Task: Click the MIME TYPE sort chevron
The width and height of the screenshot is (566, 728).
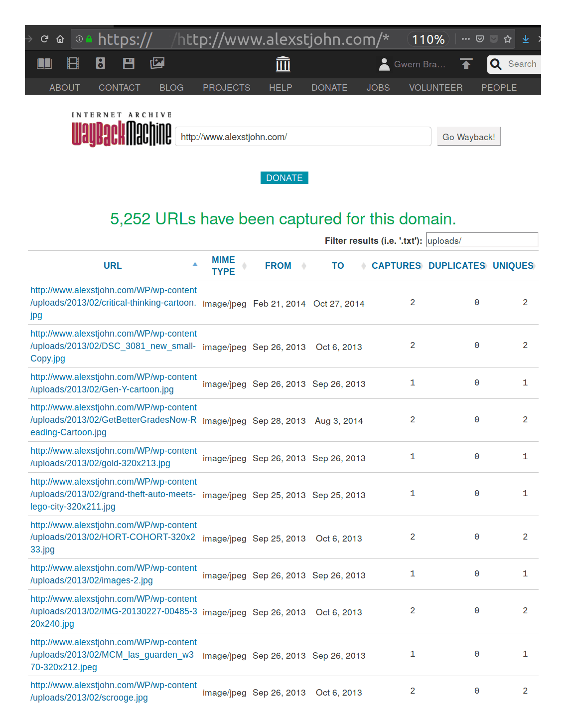Action: 244,266
